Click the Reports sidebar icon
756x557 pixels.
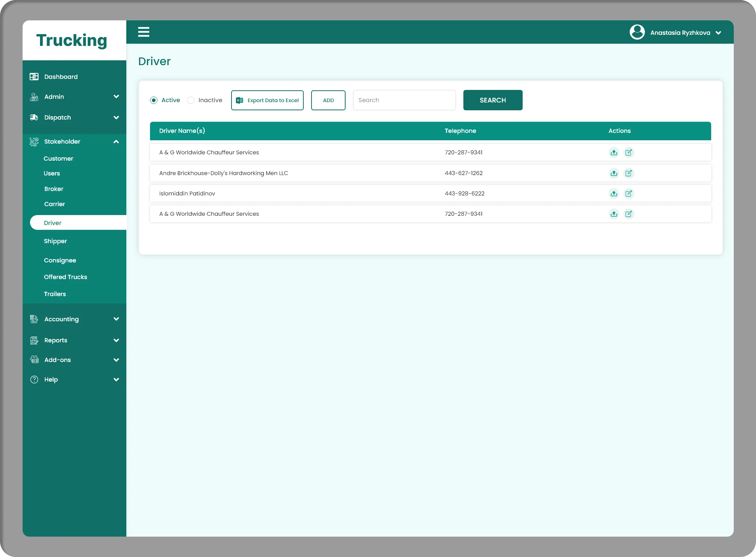pos(34,340)
